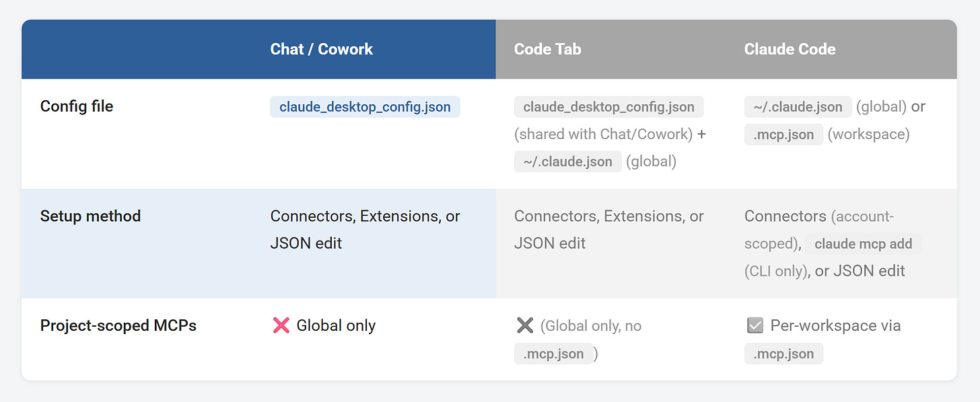This screenshot has height=402, width=980.
Task: Expand the Config file row
Action: (x=76, y=106)
